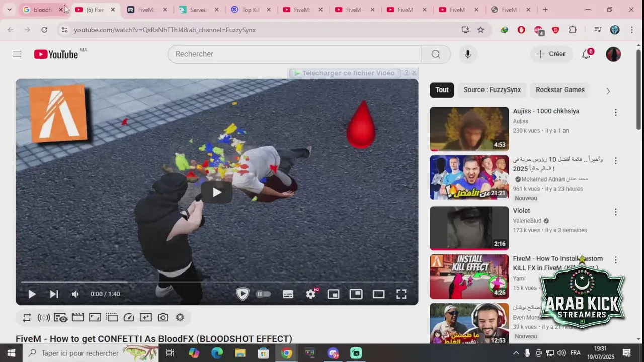This screenshot has height=362, width=644.
Task: Open options for Mohamad Adnan video
Action: pyautogui.click(x=615, y=161)
